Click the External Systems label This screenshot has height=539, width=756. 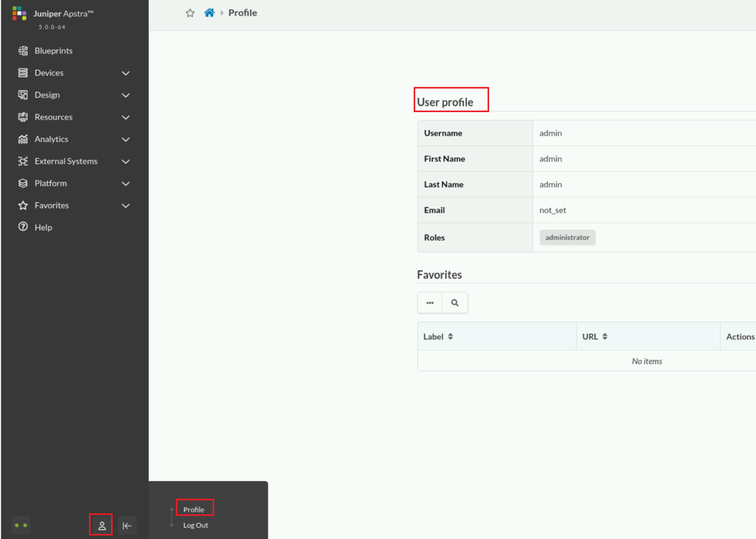pyautogui.click(x=66, y=161)
